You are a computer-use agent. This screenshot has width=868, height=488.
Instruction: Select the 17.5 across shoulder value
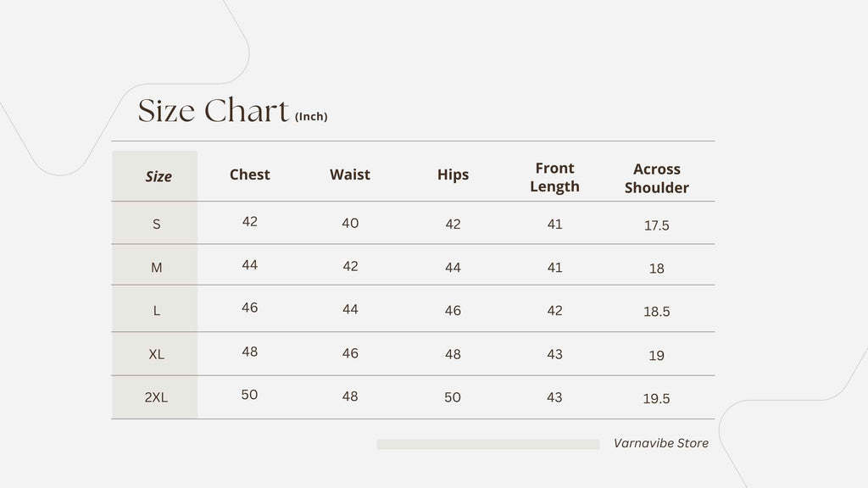pos(657,225)
